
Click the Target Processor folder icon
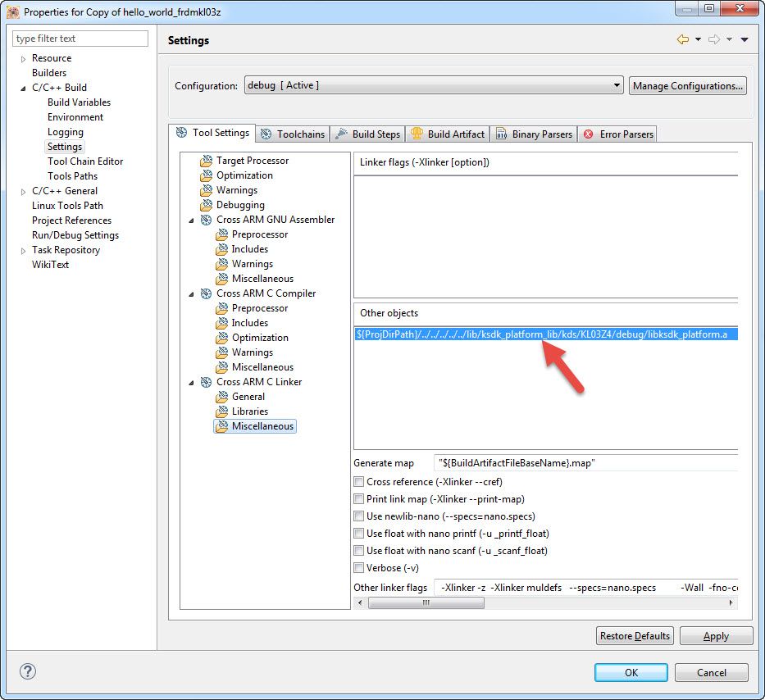(x=207, y=161)
